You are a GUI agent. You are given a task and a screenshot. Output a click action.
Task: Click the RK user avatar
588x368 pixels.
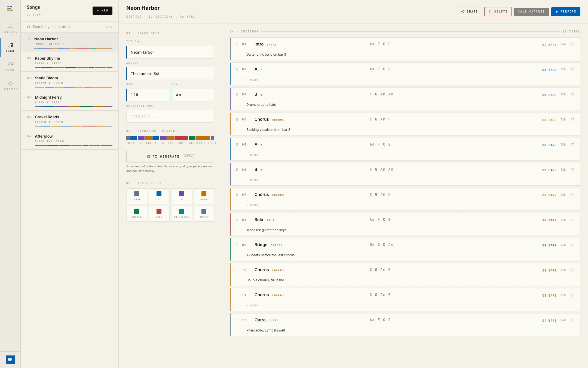coord(10,360)
